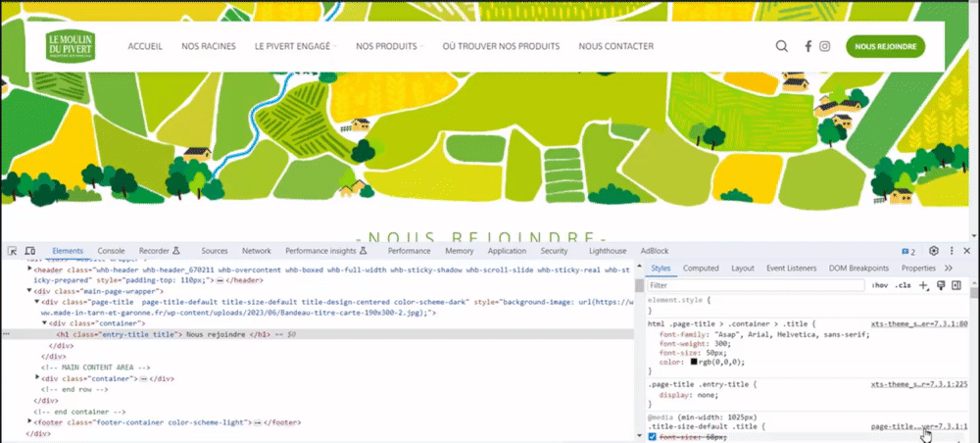Image resolution: width=980 pixels, height=443 pixels.
Task: Click the Styles Filter input field
Action: (757, 285)
